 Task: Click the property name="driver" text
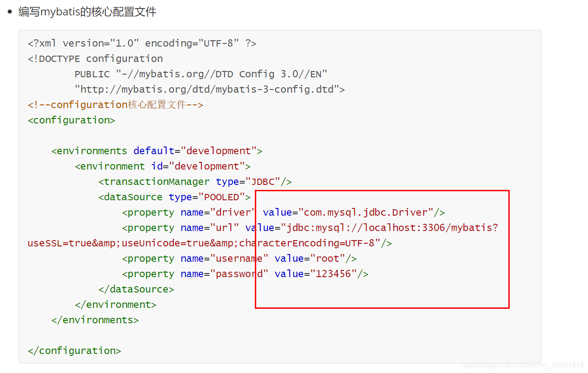pyautogui.click(x=189, y=212)
